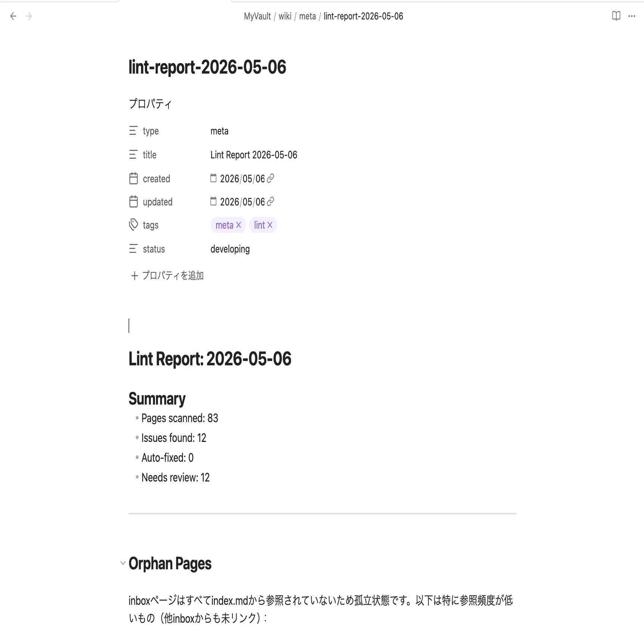
Task: Click the created property calendar icon
Action: click(x=133, y=178)
